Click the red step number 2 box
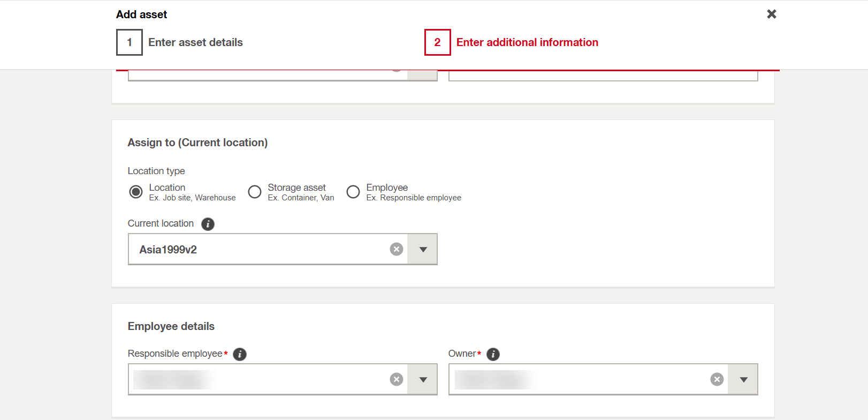868x420 pixels. pyautogui.click(x=437, y=42)
